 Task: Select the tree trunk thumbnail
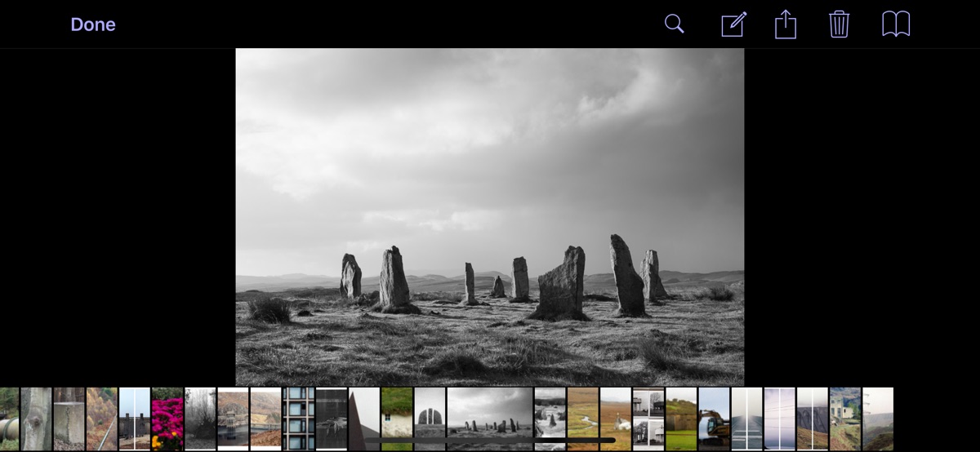[x=36, y=419]
